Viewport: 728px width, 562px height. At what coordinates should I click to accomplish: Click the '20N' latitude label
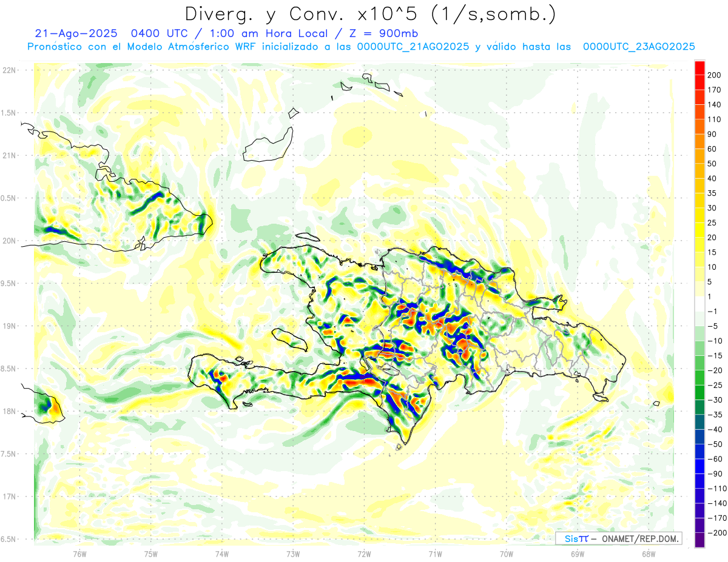[x=9, y=241]
